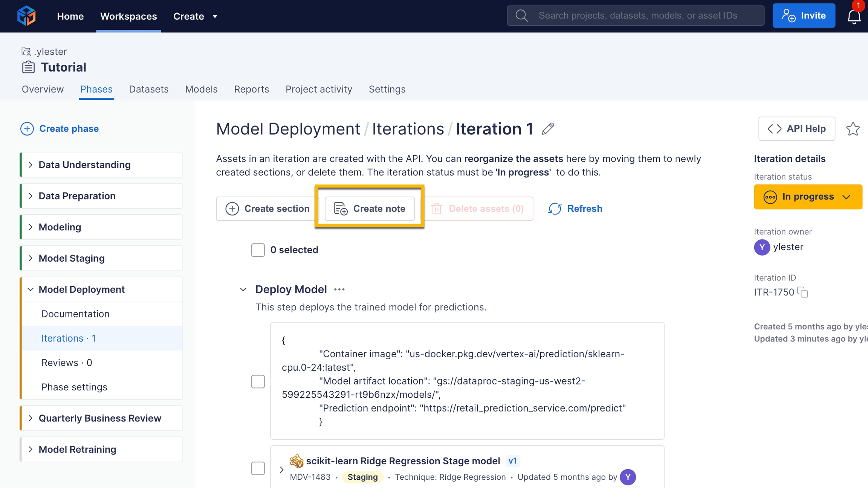Open the notifications bell

(854, 17)
